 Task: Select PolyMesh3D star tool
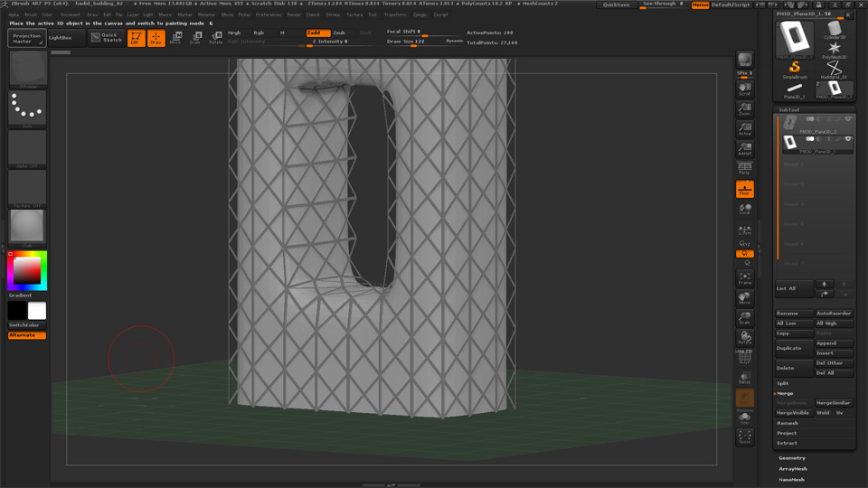coord(835,50)
